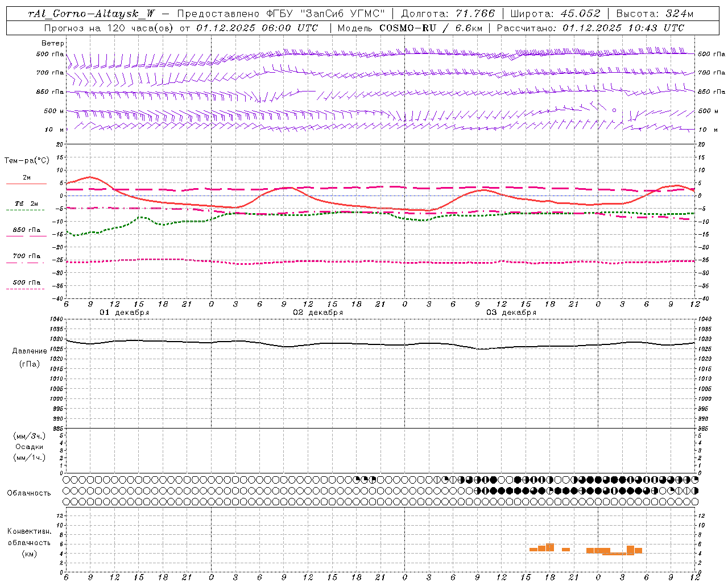Click the Осадки precipitation label
The height and width of the screenshot is (582, 728).
29,447
